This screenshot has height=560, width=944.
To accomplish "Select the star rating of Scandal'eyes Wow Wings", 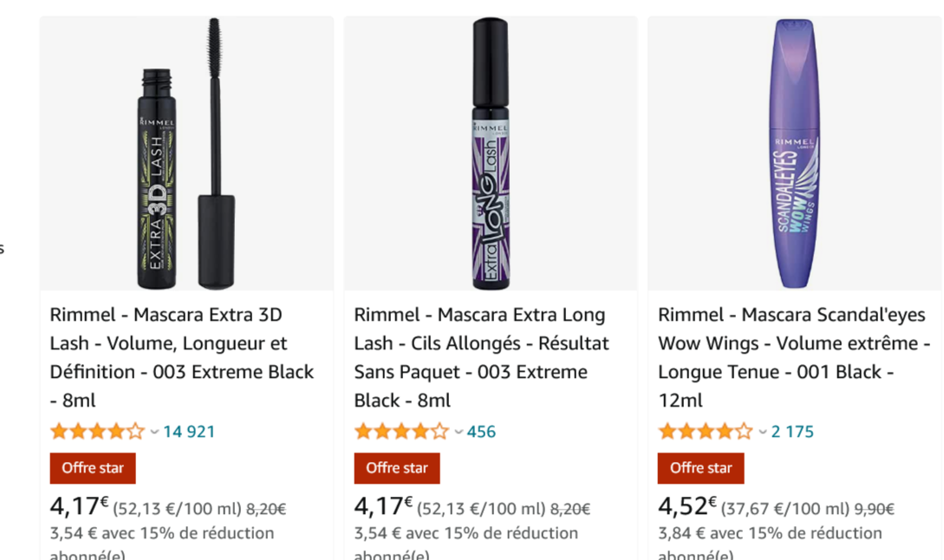I will pos(706,430).
